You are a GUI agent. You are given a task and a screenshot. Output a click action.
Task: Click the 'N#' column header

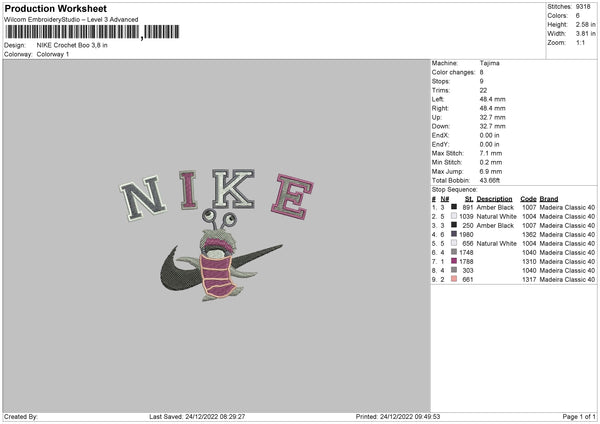pyautogui.click(x=445, y=199)
